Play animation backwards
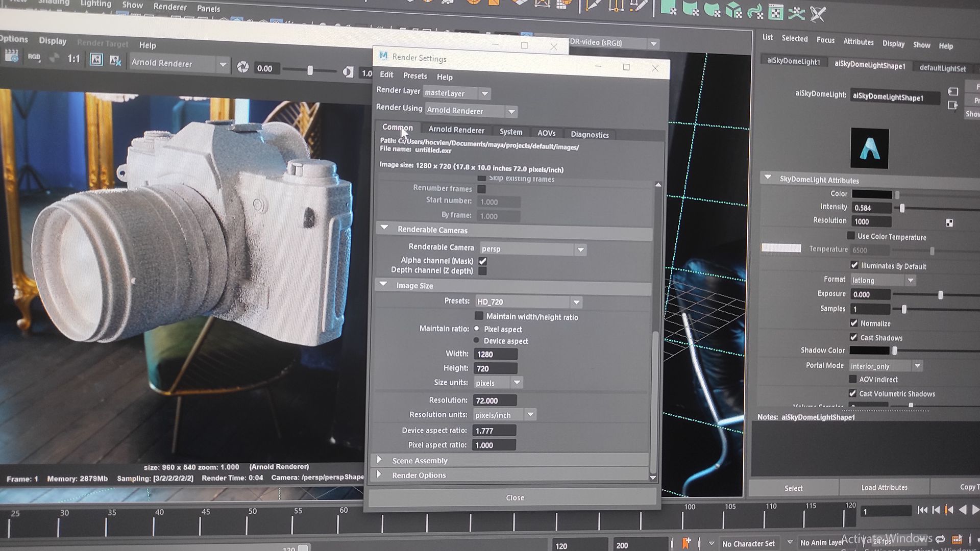This screenshot has height=551, width=980. coord(963,510)
